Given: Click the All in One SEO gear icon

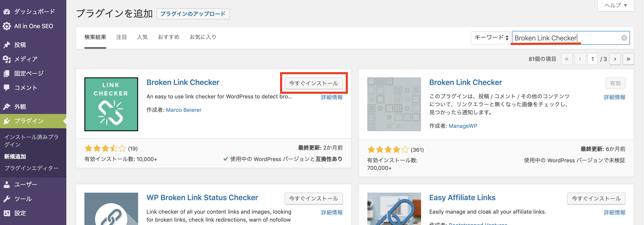Looking at the screenshot, I should click(7, 26).
